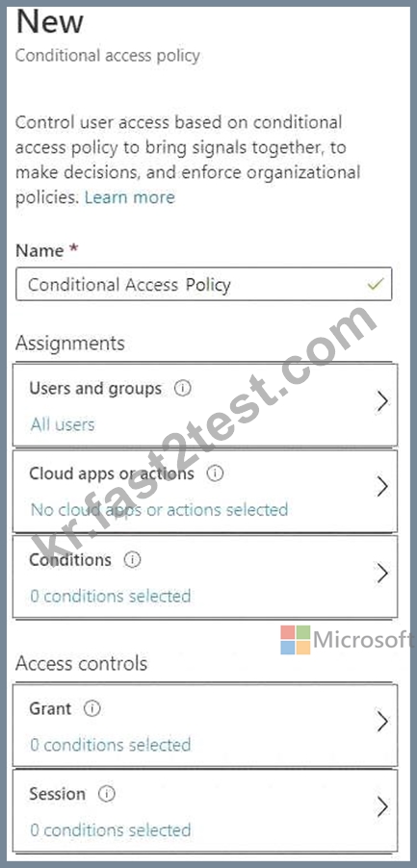Click '0 conditions selected' under Grant
417x868 pixels.
point(111,745)
